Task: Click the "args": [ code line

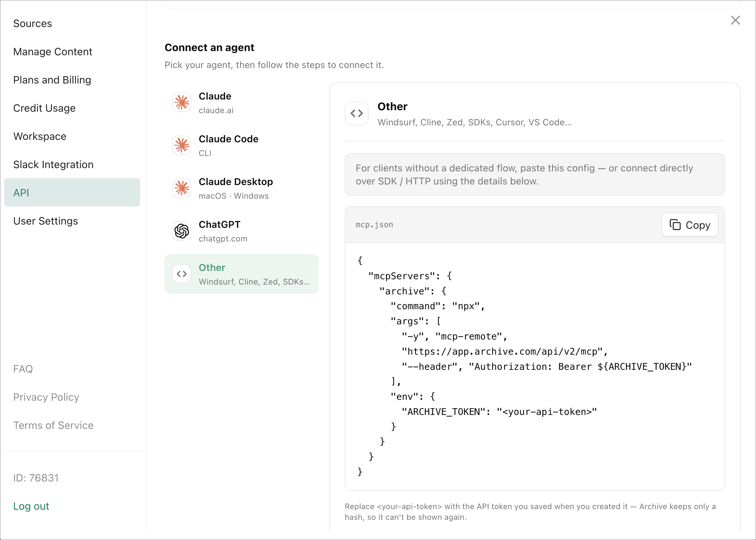Action: pyautogui.click(x=416, y=321)
